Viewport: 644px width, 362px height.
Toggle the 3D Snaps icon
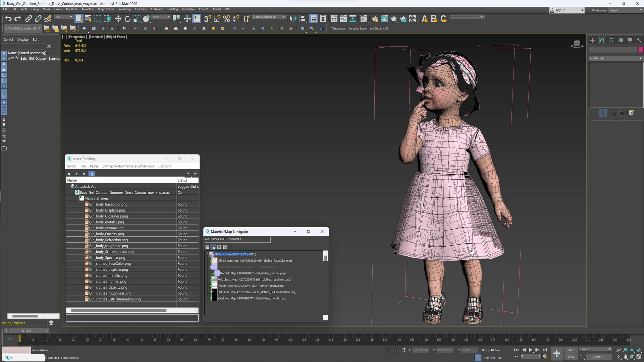pyautogui.click(x=208, y=19)
